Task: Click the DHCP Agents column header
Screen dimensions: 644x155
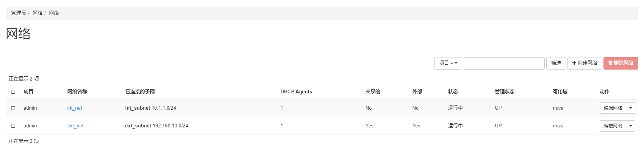Action: click(x=296, y=91)
